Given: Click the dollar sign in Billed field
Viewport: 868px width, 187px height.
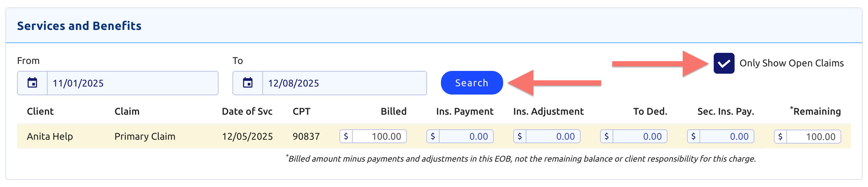Looking at the screenshot, I should pyautogui.click(x=346, y=136).
